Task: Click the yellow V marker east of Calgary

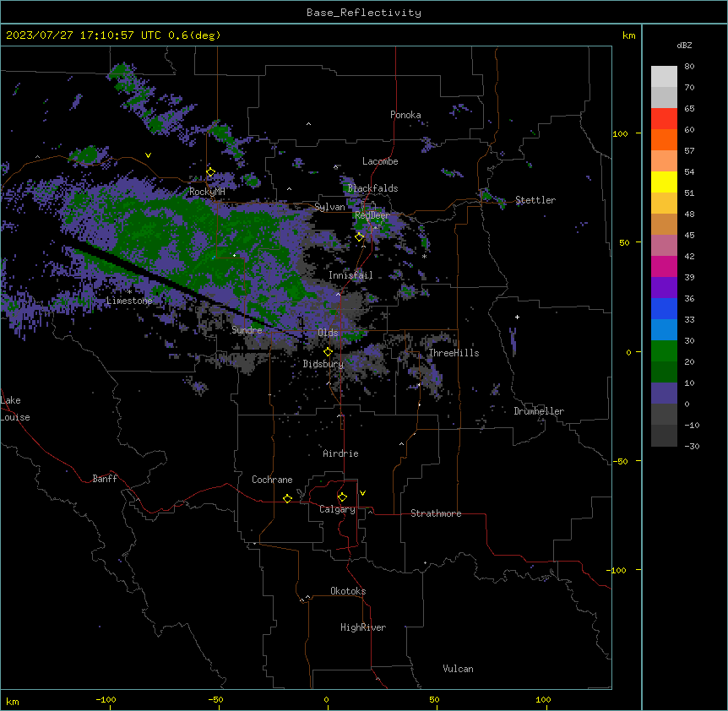Action: click(x=362, y=493)
